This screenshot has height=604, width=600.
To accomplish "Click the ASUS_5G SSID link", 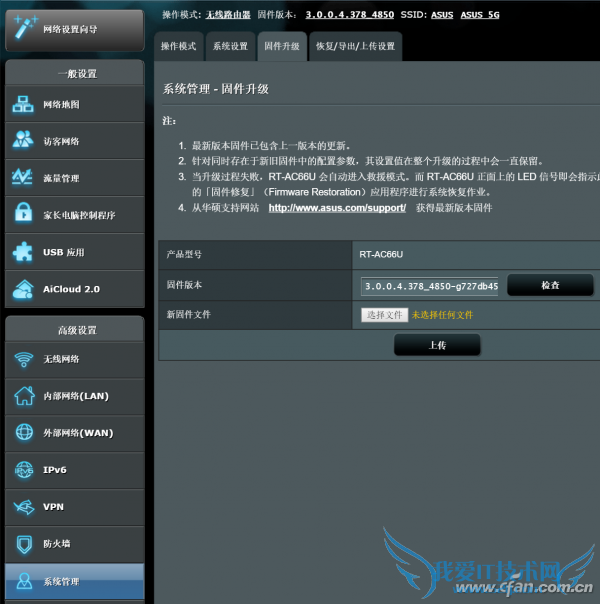I will 480,15.
